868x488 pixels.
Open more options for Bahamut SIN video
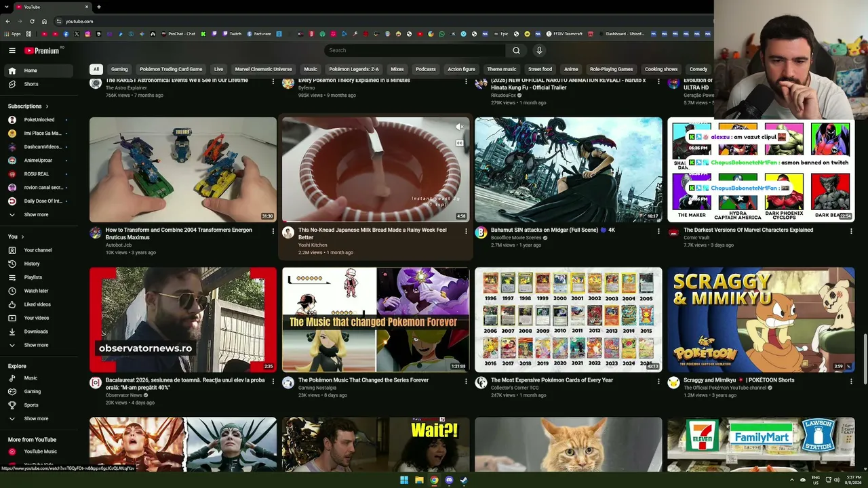click(x=658, y=231)
